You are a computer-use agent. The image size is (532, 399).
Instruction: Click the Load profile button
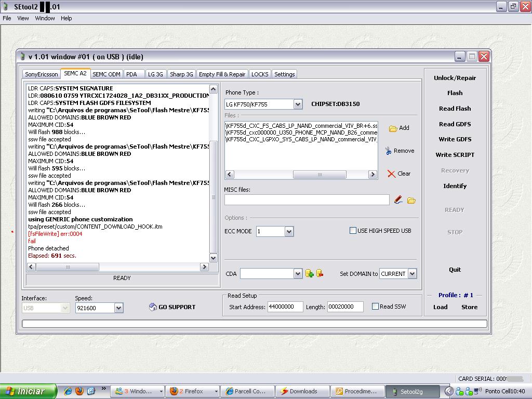pyautogui.click(x=441, y=307)
